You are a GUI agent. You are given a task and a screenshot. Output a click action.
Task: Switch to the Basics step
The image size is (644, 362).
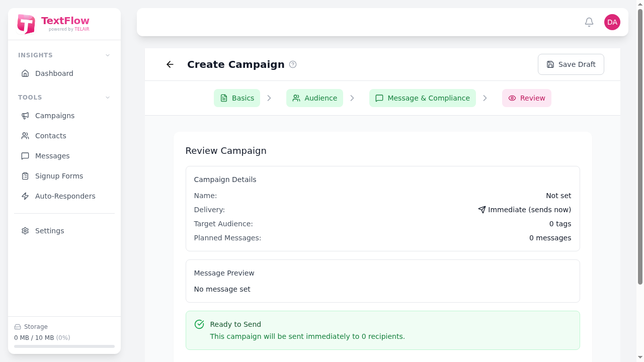click(x=237, y=98)
